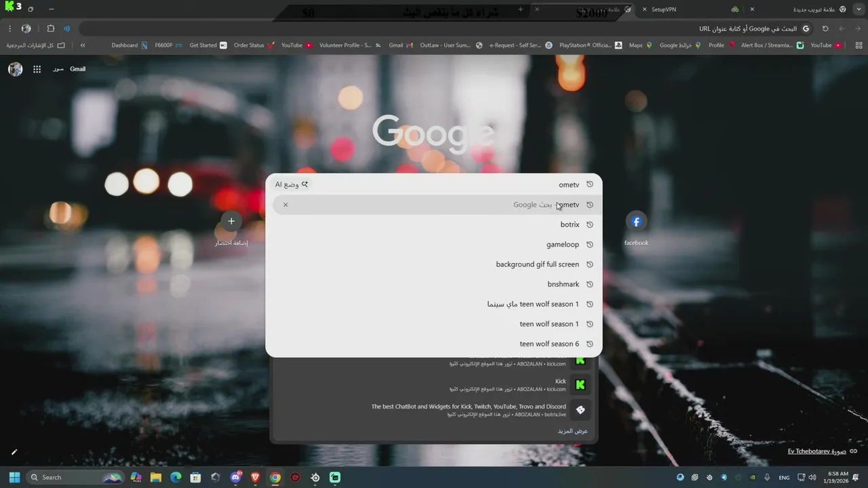This screenshot has width=868, height=488.
Task: Open the Alert Box / Streamla bookmark
Action: click(x=772, y=45)
